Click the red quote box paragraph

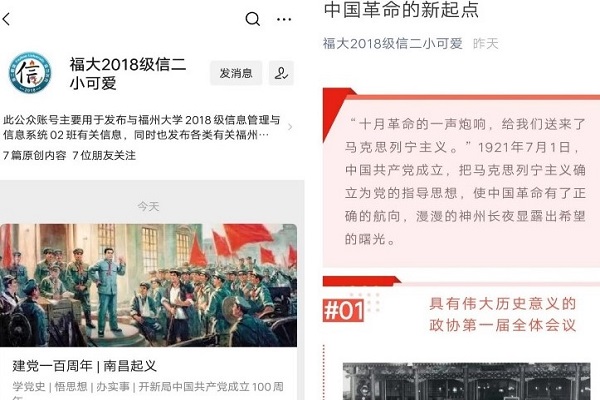(465, 181)
